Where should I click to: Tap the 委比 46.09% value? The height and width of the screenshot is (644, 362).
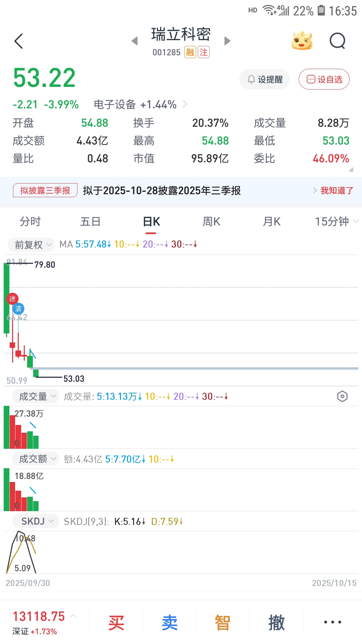pos(331,159)
